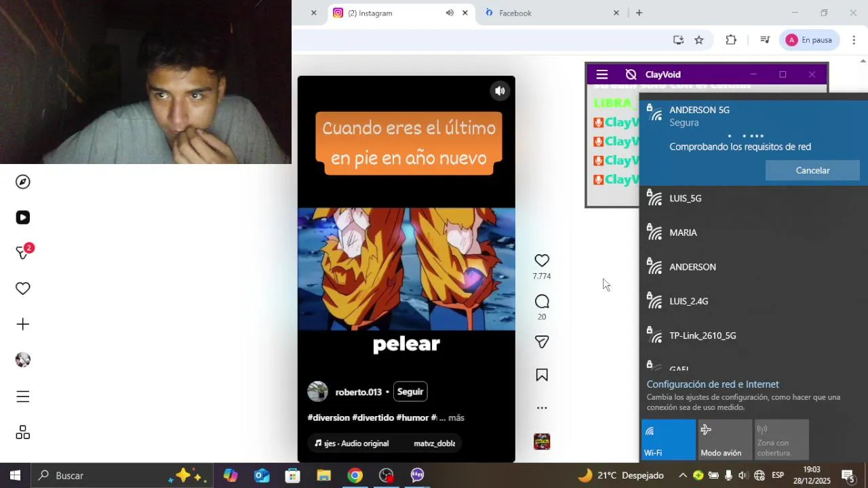Open Copilot from taskbar
Image resolution: width=868 pixels, height=488 pixels.
click(231, 476)
